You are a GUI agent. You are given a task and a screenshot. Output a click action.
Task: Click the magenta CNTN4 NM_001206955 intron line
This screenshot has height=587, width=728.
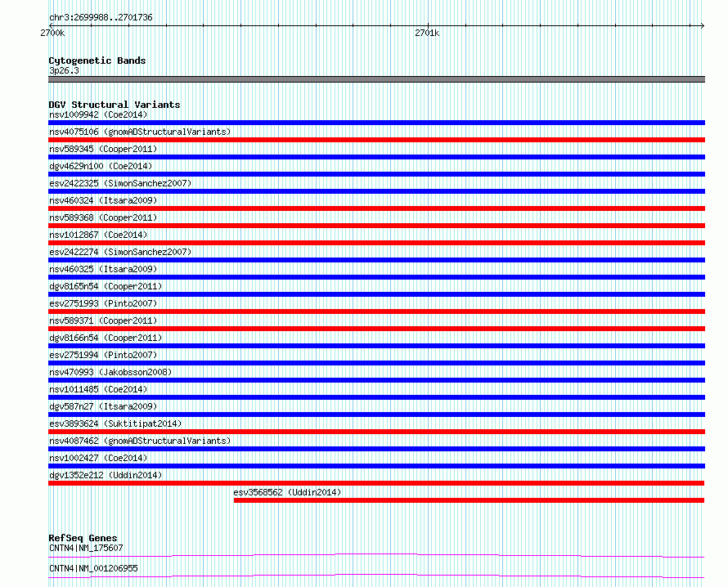(x=376, y=576)
